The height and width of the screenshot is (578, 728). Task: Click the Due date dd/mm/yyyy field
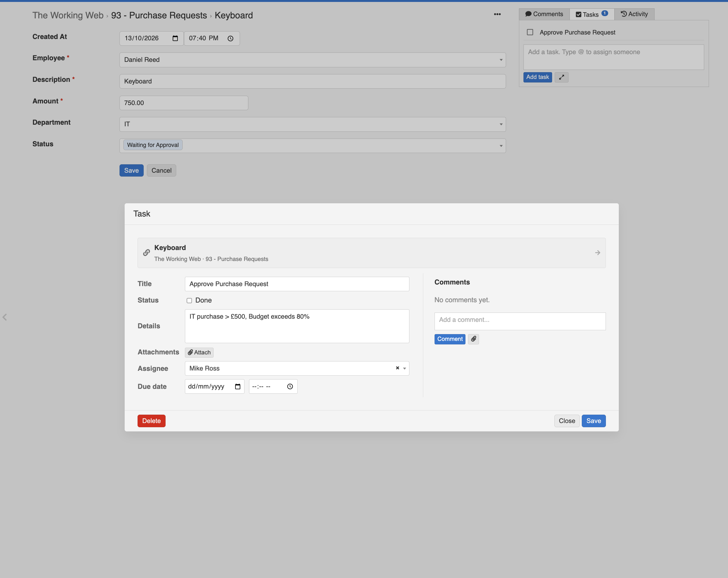pos(215,386)
